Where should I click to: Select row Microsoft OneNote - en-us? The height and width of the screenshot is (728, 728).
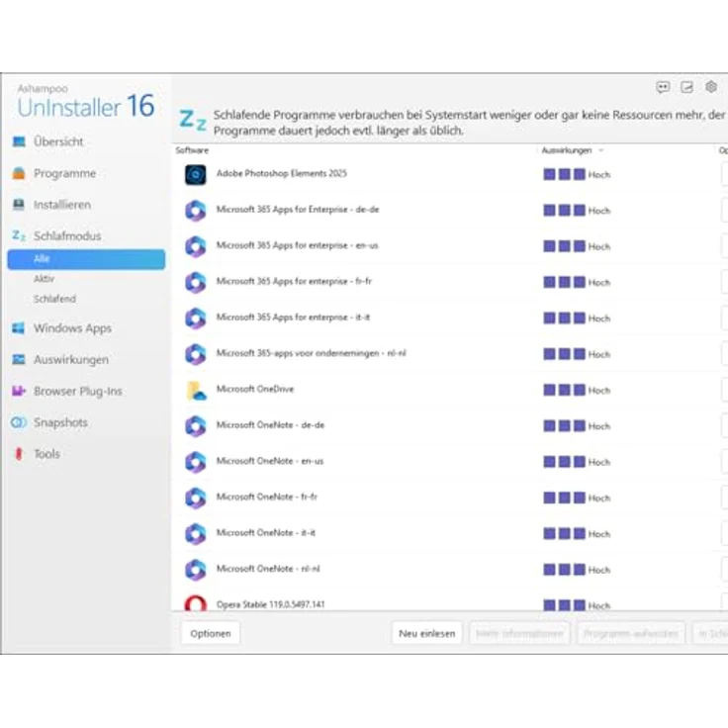click(449, 462)
